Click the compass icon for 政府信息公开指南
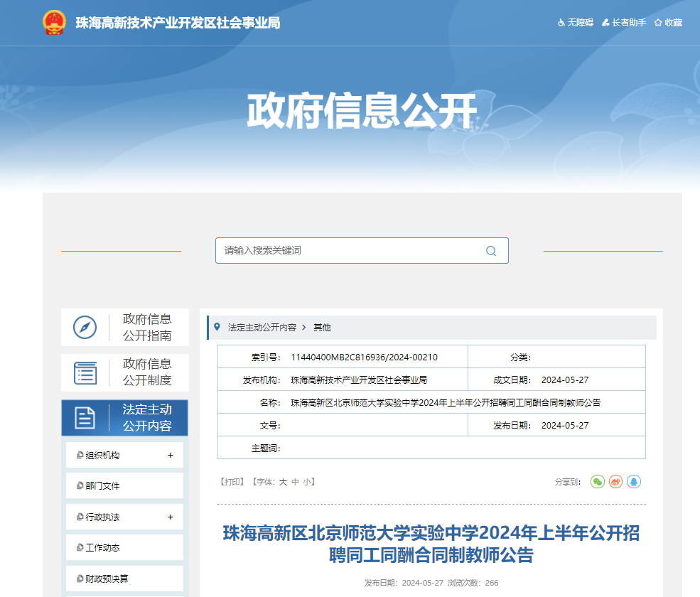This screenshot has height=597, width=700. point(85,328)
